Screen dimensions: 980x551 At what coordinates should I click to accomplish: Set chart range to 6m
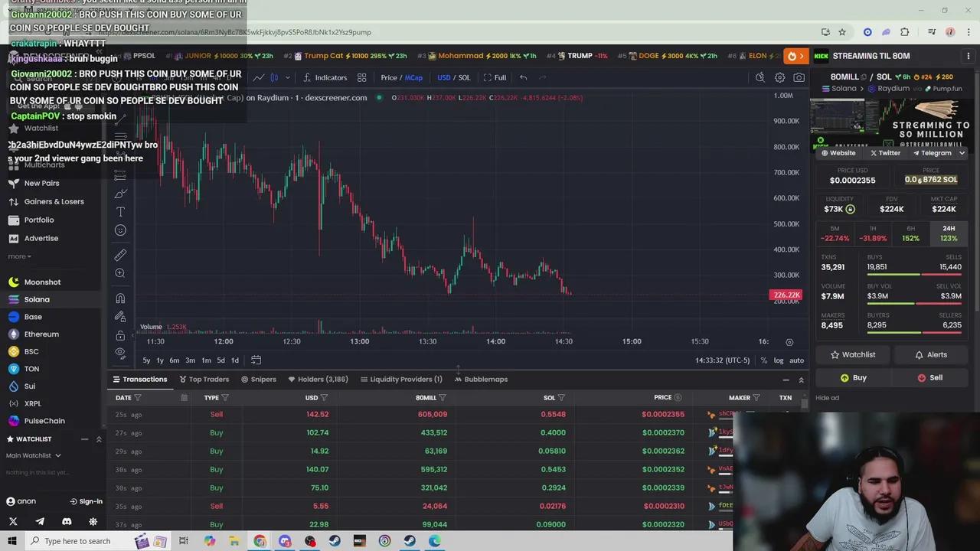click(x=175, y=360)
